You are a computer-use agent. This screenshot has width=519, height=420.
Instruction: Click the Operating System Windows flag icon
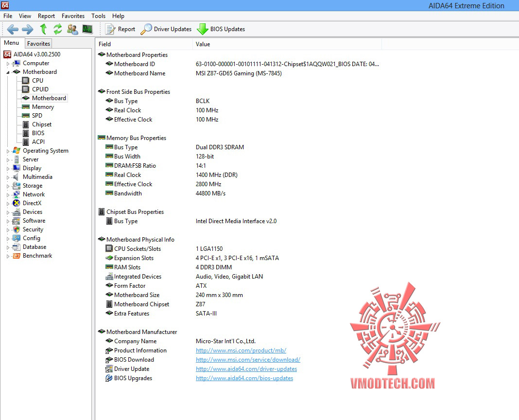[17, 150]
